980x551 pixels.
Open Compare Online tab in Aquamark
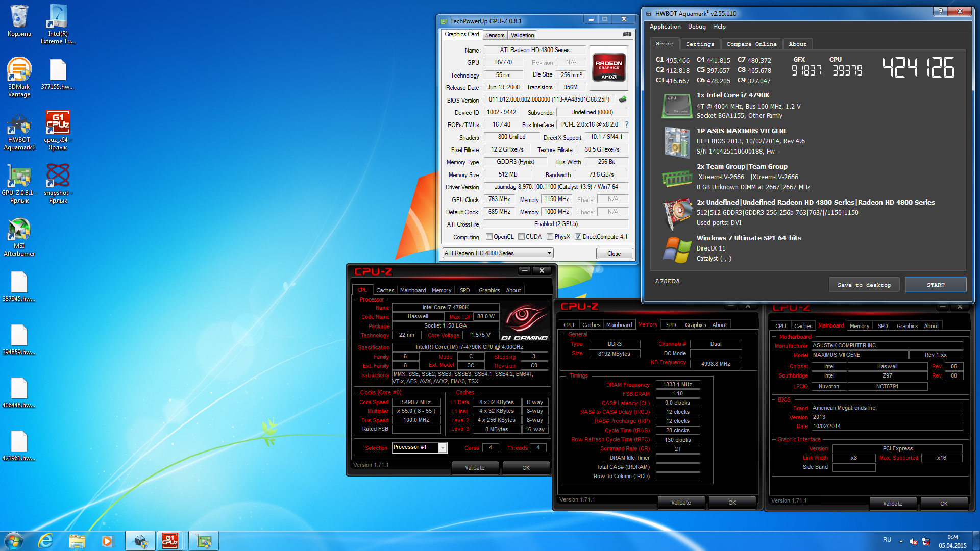pos(751,44)
